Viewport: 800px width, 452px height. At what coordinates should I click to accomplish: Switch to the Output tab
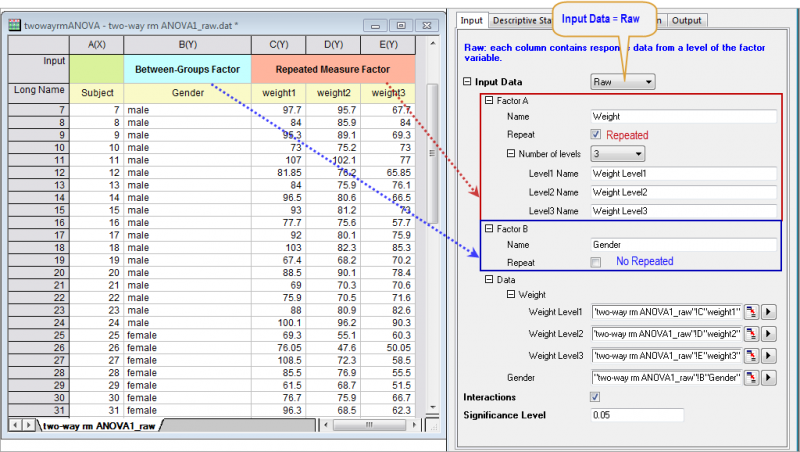(x=686, y=19)
